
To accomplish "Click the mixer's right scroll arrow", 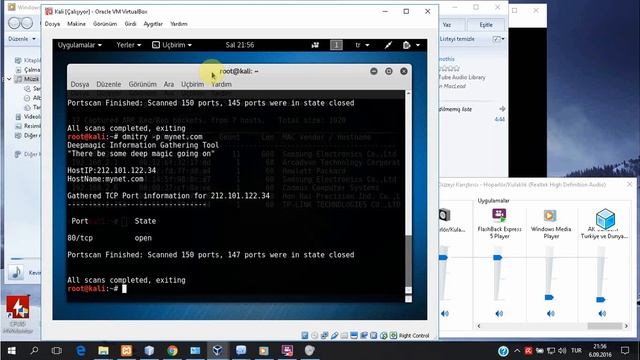I will click(x=626, y=326).
